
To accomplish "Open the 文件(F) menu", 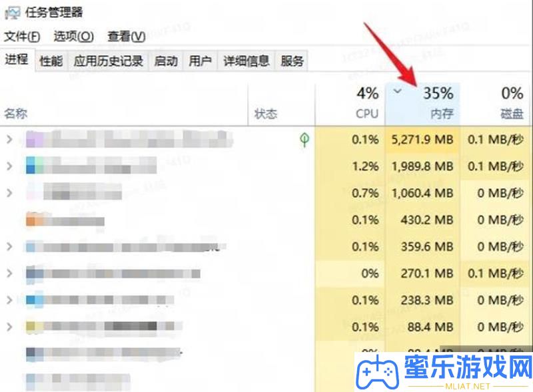I will pos(22,37).
